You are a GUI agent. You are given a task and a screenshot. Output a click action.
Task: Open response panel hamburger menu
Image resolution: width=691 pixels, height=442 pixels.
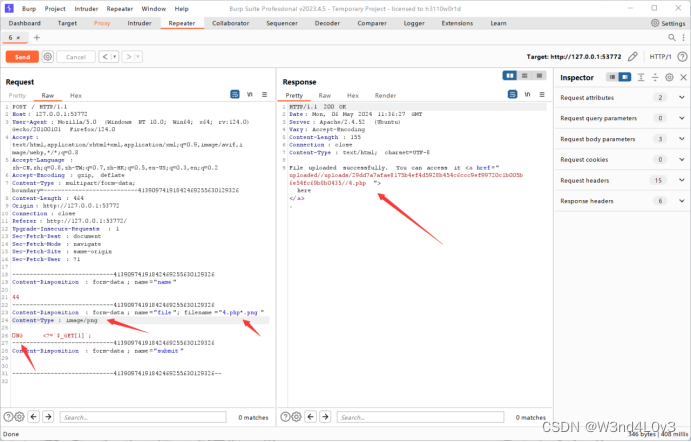pos(542,94)
